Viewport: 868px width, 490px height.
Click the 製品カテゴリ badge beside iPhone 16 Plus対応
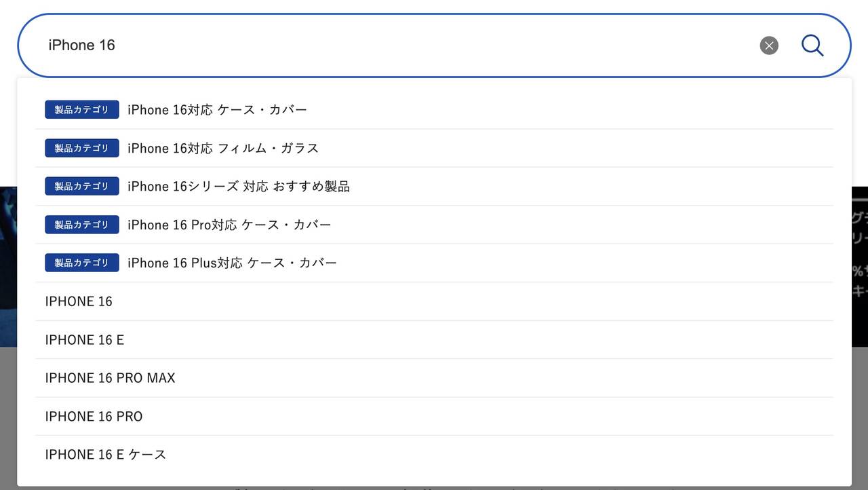pos(82,263)
